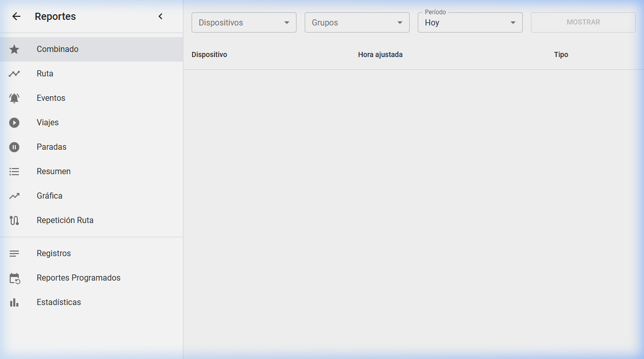This screenshot has height=359, width=644.
Task: Click the back arrow next to Reportes
Action: pos(16,16)
